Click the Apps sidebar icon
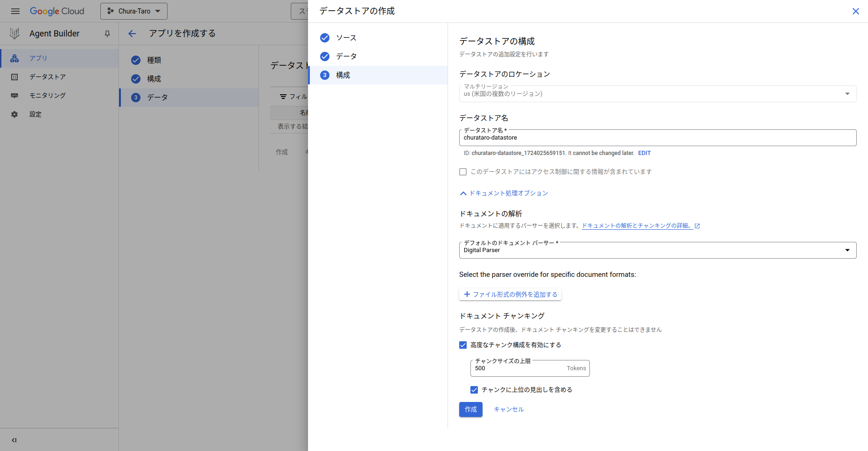This screenshot has height=451, width=868. coord(14,58)
